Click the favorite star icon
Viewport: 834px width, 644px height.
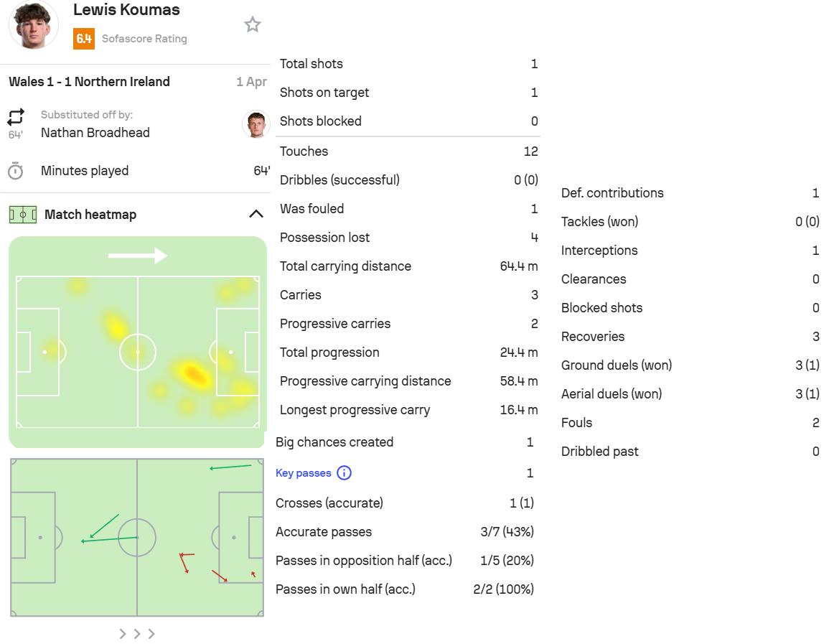(253, 24)
